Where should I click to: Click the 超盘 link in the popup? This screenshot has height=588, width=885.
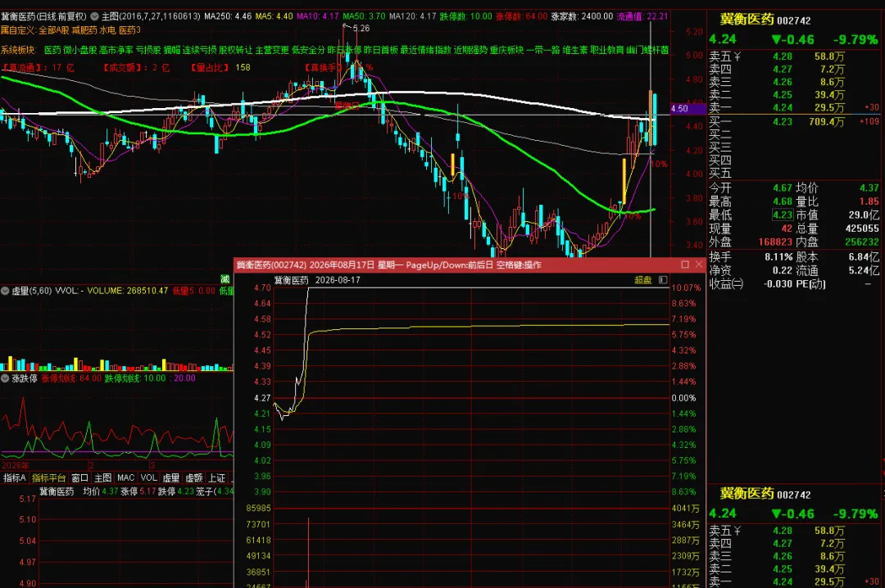tap(643, 280)
